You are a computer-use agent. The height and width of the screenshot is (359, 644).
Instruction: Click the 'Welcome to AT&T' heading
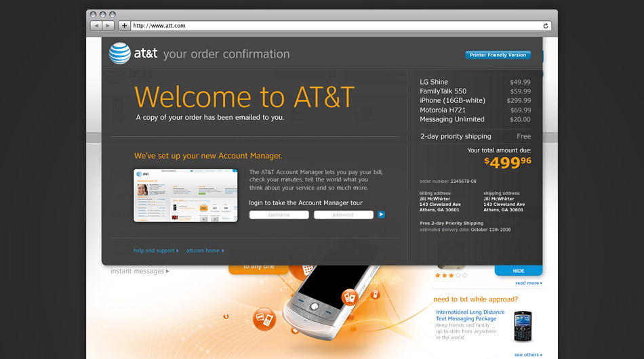tap(244, 98)
